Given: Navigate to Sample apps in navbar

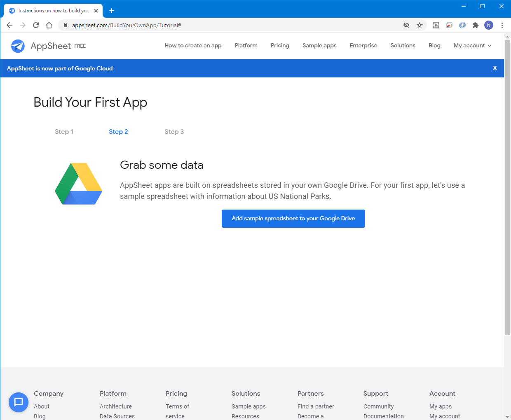Looking at the screenshot, I should click(319, 46).
